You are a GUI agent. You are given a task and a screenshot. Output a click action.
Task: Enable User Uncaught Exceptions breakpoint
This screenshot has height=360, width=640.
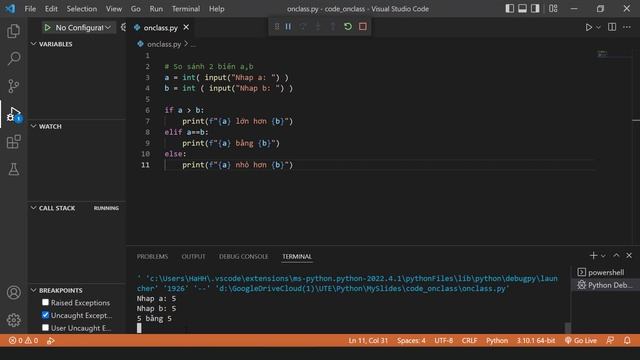click(x=45, y=328)
